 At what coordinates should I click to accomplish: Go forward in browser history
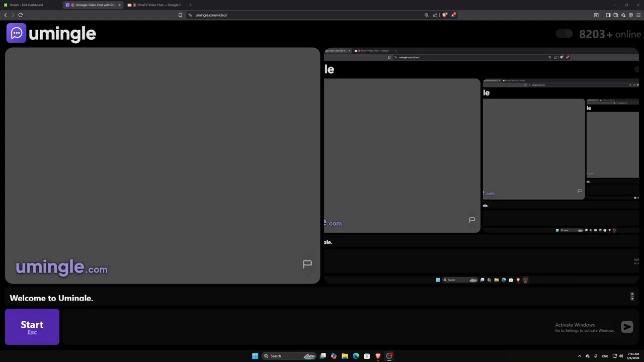tap(13, 15)
